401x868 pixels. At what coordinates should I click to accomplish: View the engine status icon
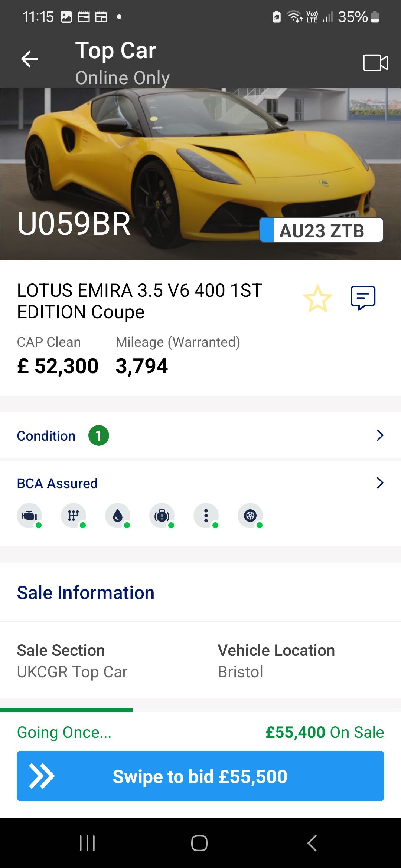click(x=29, y=516)
